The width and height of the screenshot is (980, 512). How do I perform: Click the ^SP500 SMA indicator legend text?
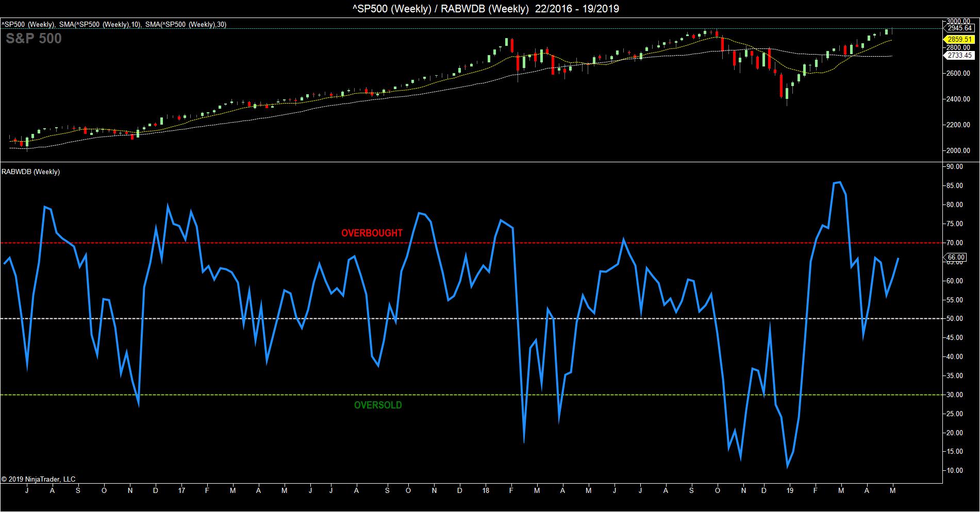pyautogui.click(x=113, y=24)
